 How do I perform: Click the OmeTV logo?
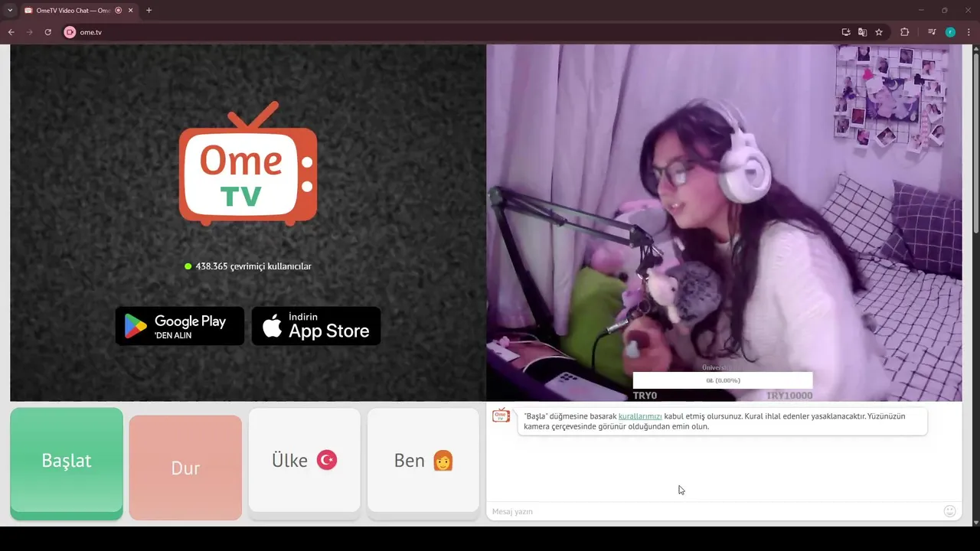click(248, 164)
